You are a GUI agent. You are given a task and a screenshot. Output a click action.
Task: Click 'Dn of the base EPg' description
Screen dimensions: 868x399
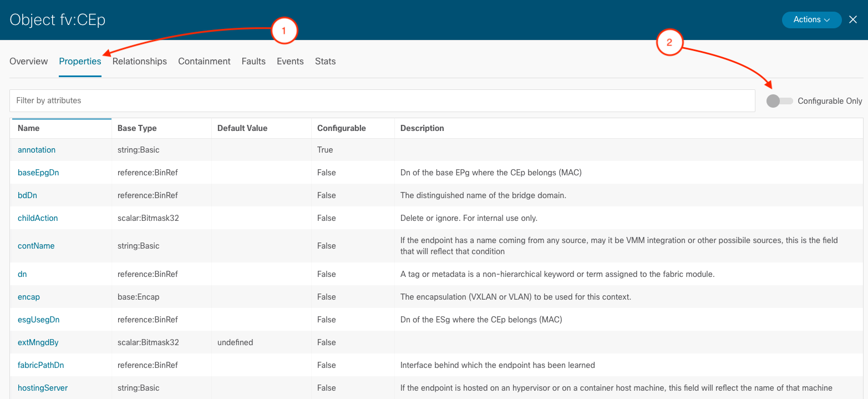491,173
